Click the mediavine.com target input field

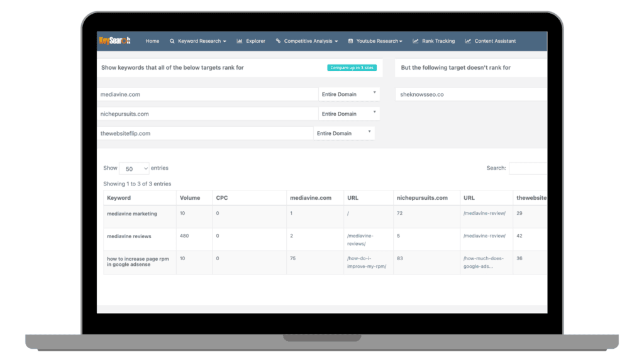point(208,94)
